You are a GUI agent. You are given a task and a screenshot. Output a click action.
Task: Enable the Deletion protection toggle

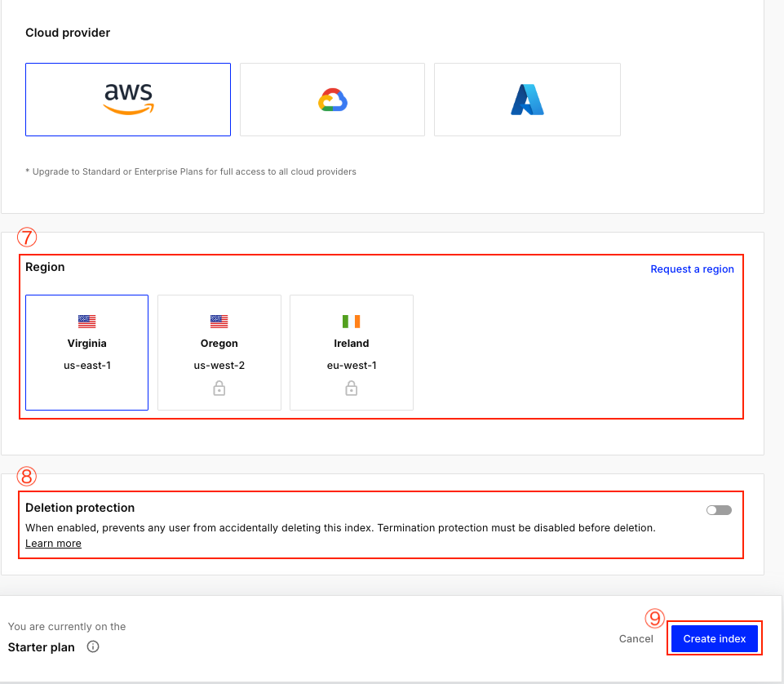click(719, 510)
